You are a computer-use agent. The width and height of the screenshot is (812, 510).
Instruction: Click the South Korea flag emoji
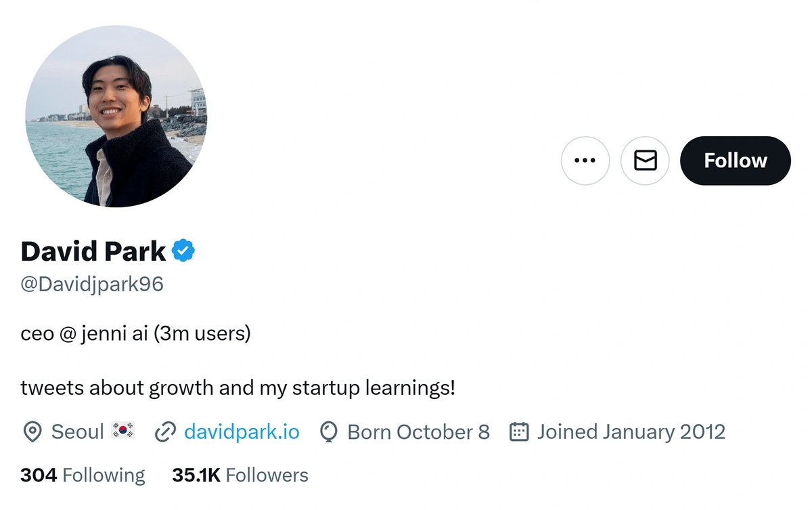coord(123,431)
